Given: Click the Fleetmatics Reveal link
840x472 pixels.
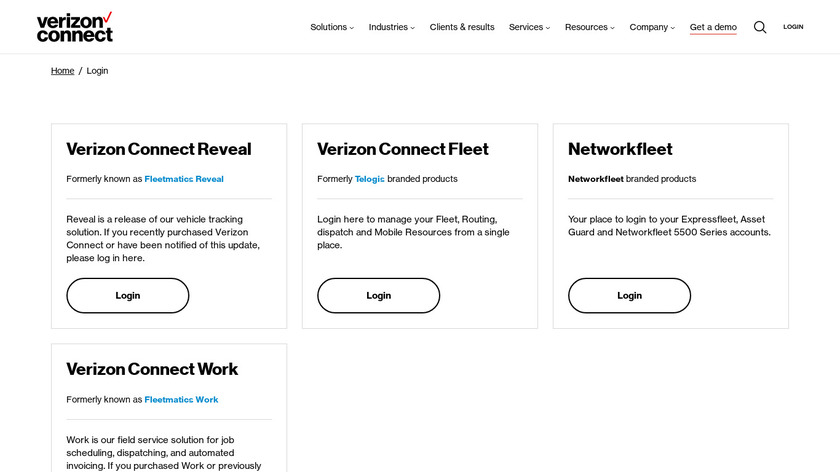Looking at the screenshot, I should pyautogui.click(x=184, y=179).
